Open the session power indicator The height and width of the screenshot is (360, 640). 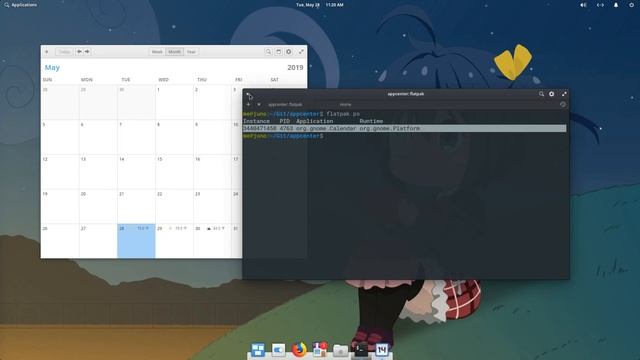pyautogui.click(x=631, y=5)
